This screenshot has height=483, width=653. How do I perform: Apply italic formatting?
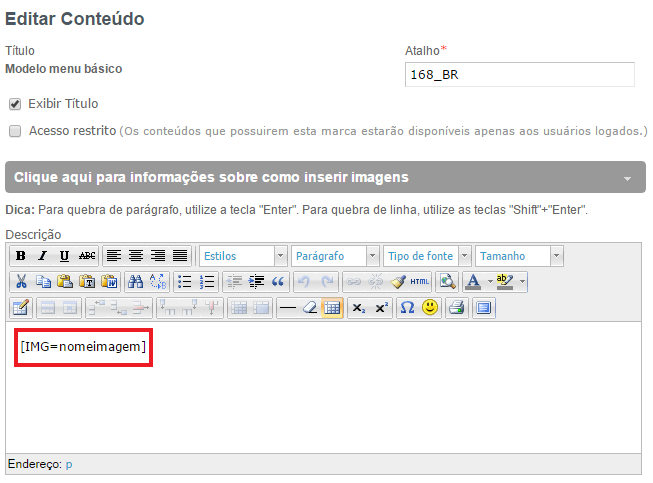(42, 256)
